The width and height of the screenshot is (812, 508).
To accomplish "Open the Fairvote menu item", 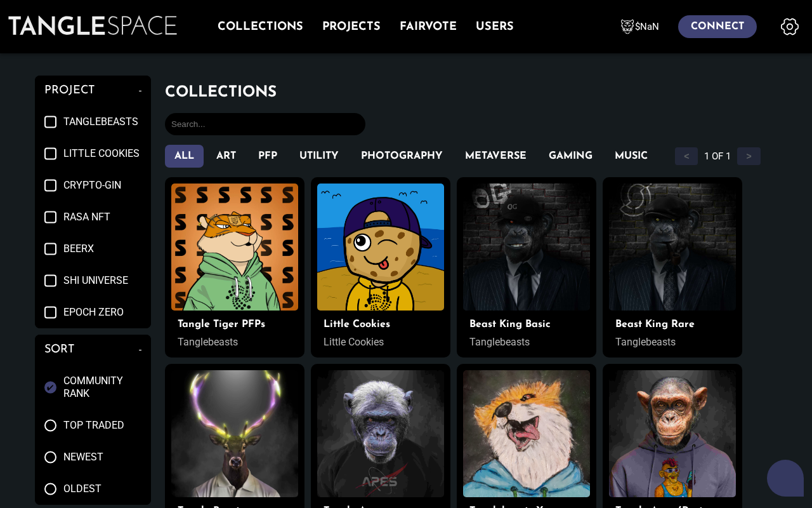I will [x=428, y=27].
